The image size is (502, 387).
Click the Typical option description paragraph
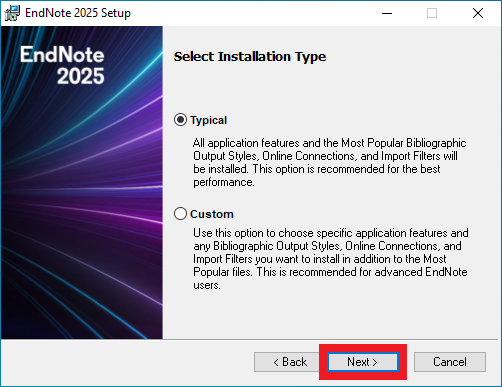[329, 163]
